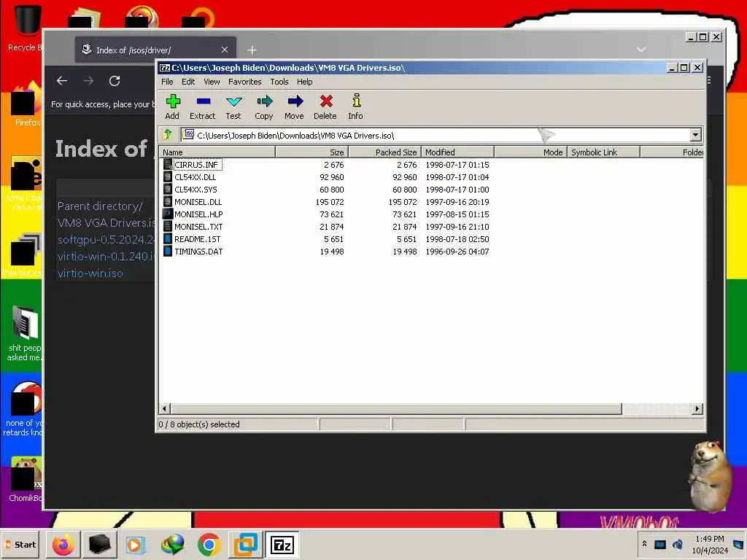
Task: Click the Mode column header
Action: click(x=531, y=152)
